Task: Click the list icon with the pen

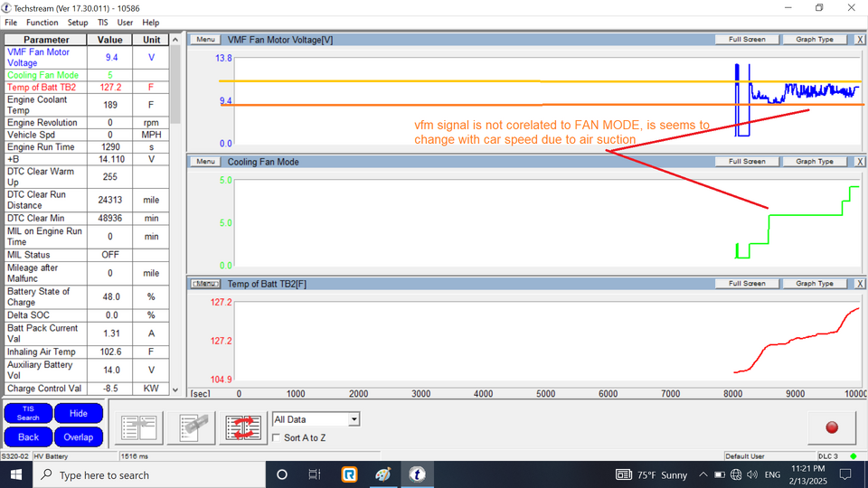Action: coord(191,427)
